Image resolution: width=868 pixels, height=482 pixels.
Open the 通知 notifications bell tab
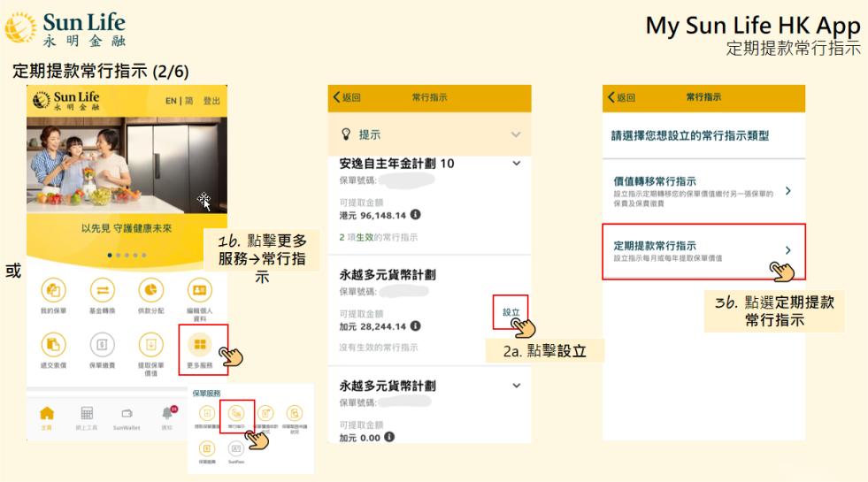pyautogui.click(x=167, y=417)
